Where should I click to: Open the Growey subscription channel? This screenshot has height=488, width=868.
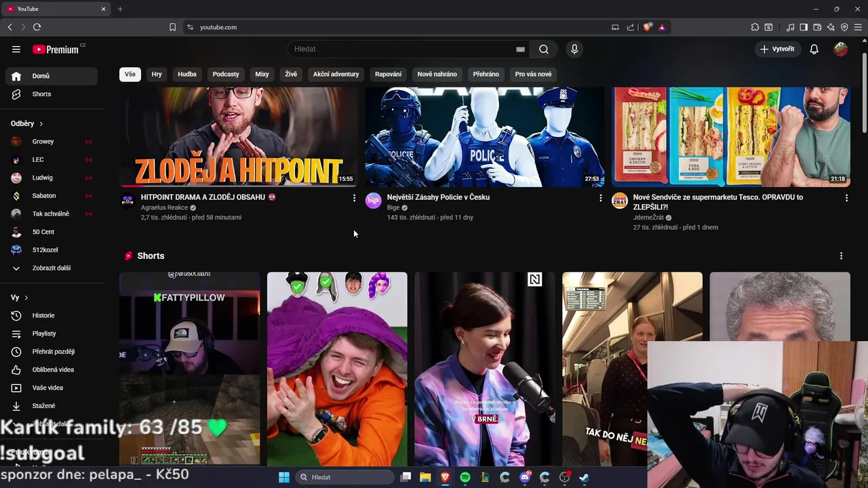click(52, 142)
